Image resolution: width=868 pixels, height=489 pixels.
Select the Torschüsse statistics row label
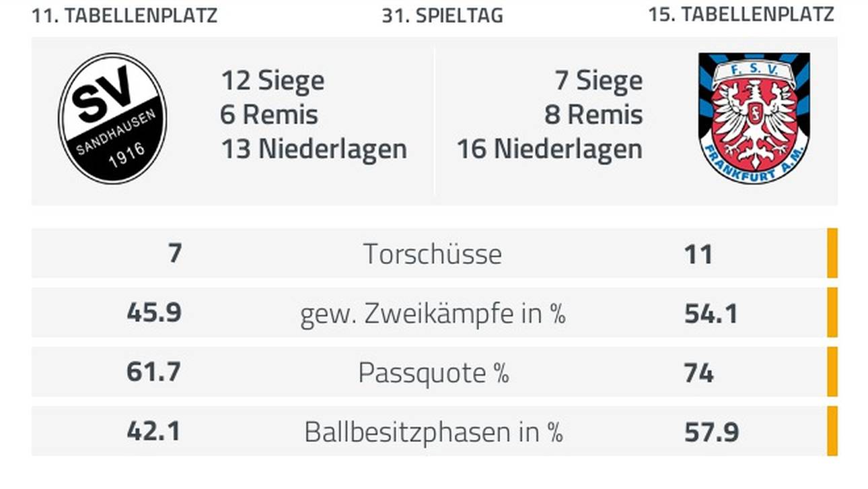[x=433, y=254]
